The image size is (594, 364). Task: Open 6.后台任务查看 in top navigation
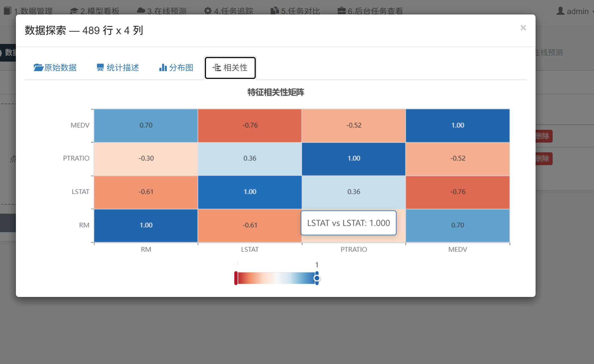pos(370,11)
